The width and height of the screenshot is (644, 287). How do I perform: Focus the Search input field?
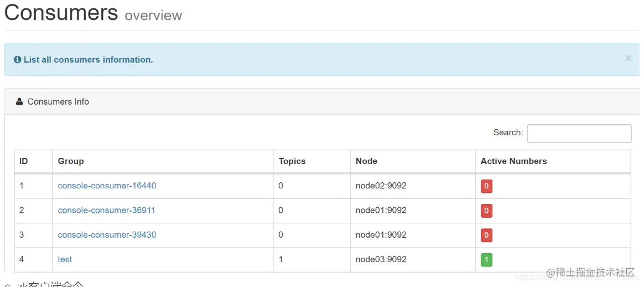[x=579, y=133]
